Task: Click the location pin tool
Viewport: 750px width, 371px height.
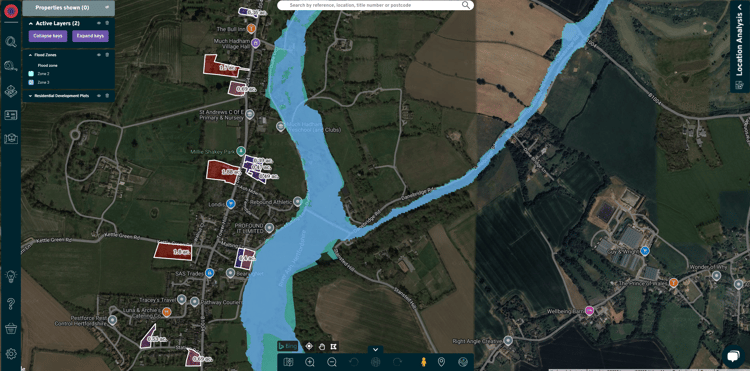Action: [x=441, y=362]
